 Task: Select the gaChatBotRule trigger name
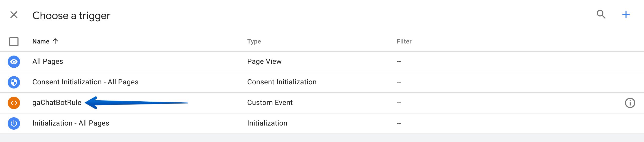[57, 103]
